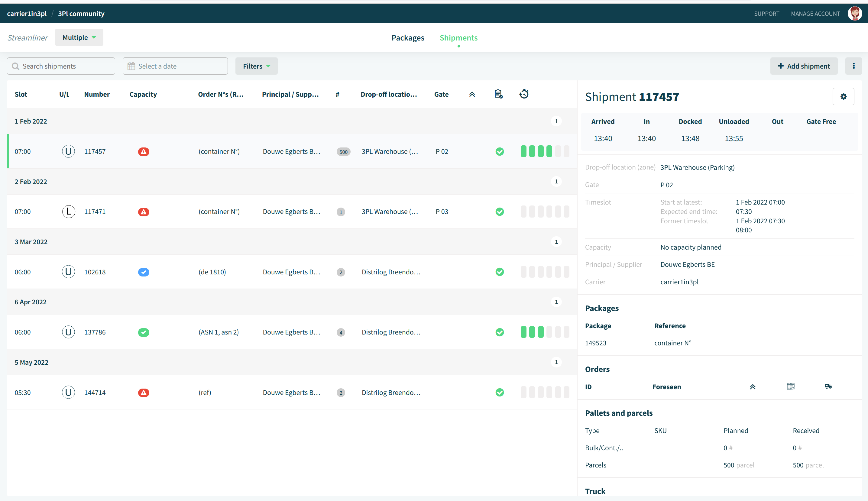Open the user avatar profile
Viewport: 868px width, 501px height.
(x=854, y=13)
